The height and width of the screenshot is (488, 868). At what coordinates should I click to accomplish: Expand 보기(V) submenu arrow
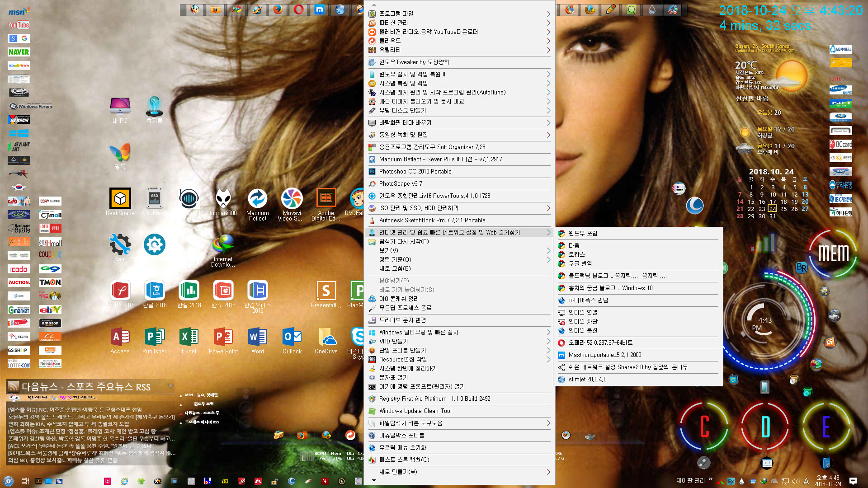point(548,250)
